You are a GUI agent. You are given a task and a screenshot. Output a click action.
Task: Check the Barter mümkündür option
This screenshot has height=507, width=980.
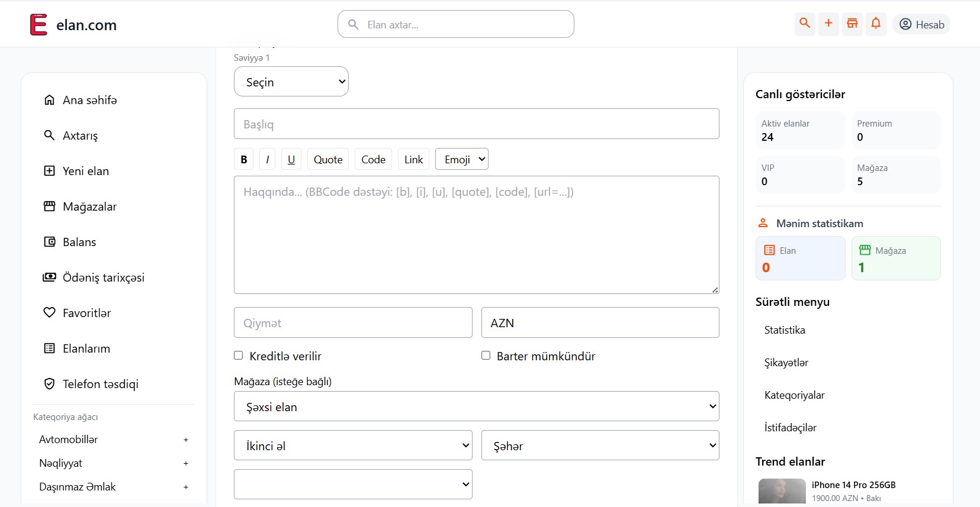[486, 356]
